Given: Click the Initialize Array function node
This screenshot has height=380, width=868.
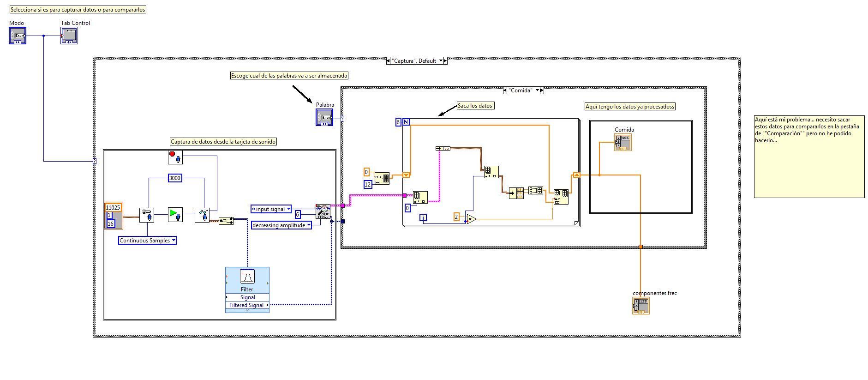Looking at the screenshot, I should point(382,179).
